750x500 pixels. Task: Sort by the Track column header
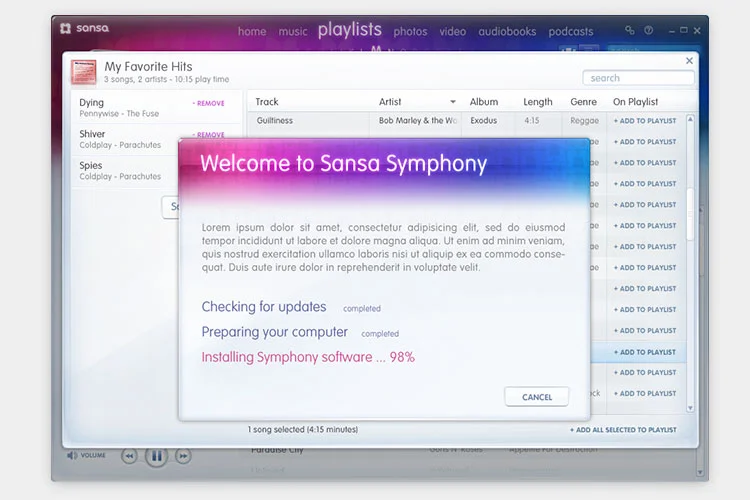[267, 101]
